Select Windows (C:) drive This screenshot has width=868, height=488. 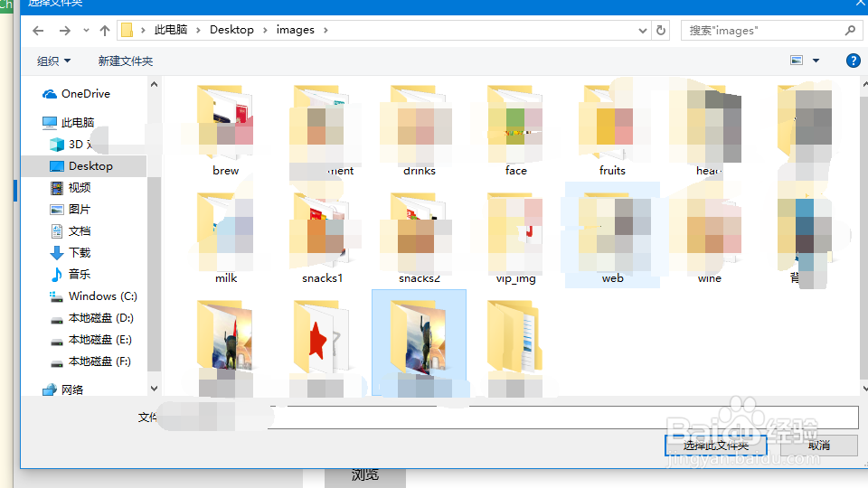93,296
